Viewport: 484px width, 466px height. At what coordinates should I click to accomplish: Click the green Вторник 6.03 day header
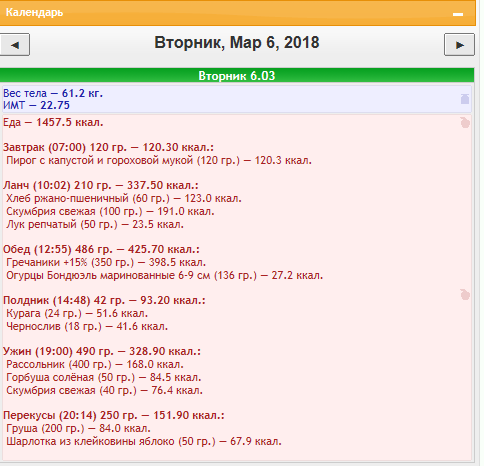pyautogui.click(x=237, y=75)
